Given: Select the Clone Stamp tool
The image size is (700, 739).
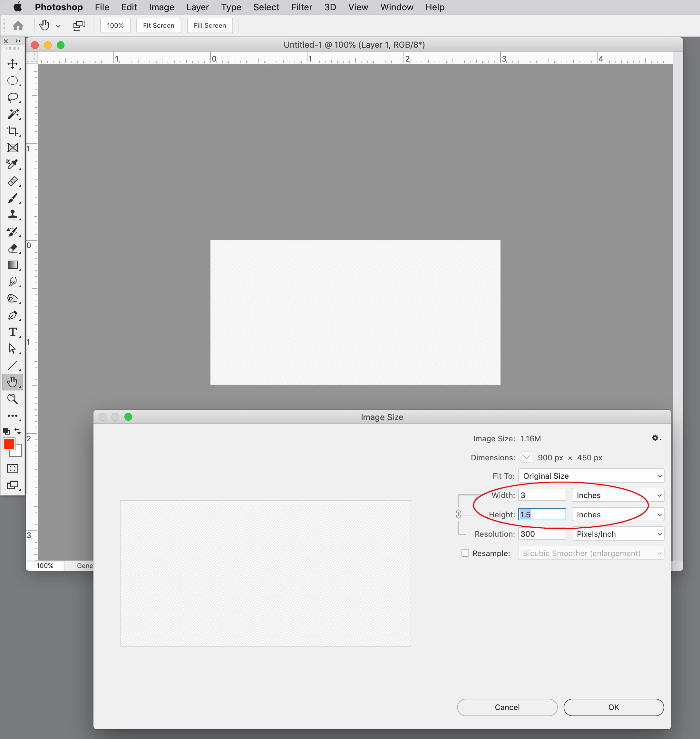Looking at the screenshot, I should click(13, 215).
